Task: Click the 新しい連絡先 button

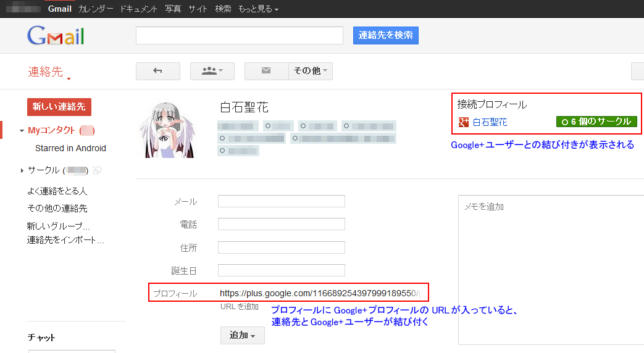Action: click(x=59, y=107)
